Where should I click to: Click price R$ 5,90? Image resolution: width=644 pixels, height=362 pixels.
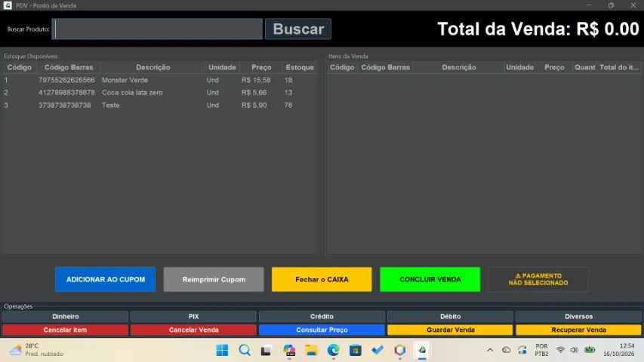(x=254, y=106)
